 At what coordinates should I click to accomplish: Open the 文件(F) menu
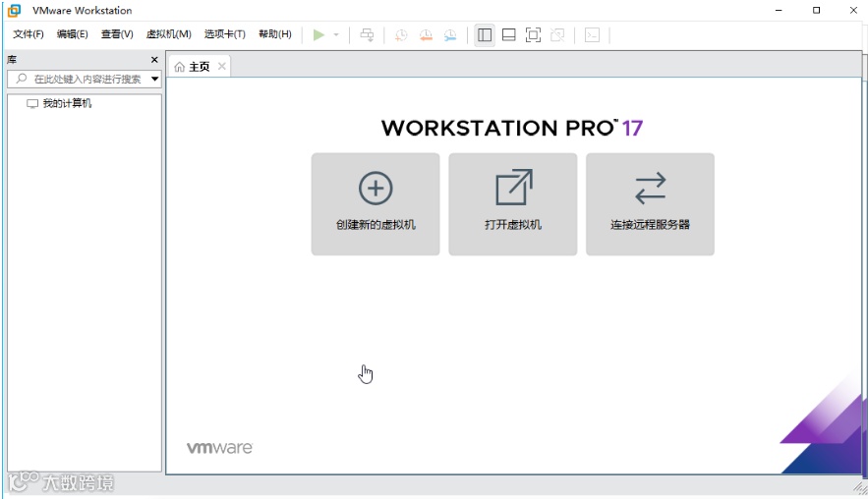point(29,34)
